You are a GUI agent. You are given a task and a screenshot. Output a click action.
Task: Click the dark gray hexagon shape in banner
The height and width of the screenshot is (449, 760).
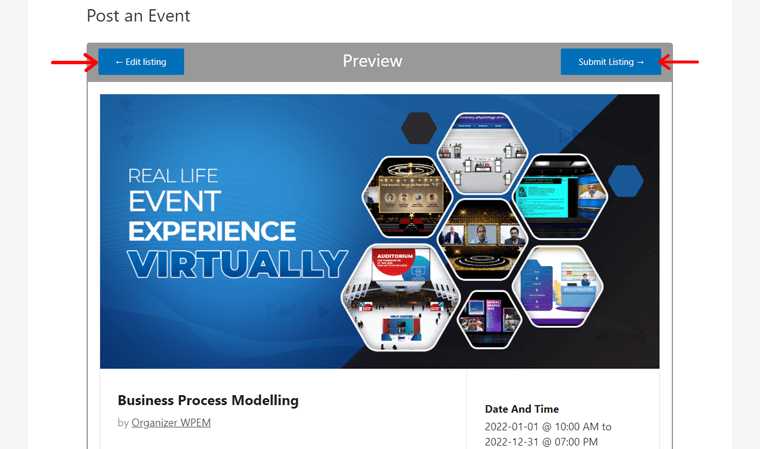point(419,128)
